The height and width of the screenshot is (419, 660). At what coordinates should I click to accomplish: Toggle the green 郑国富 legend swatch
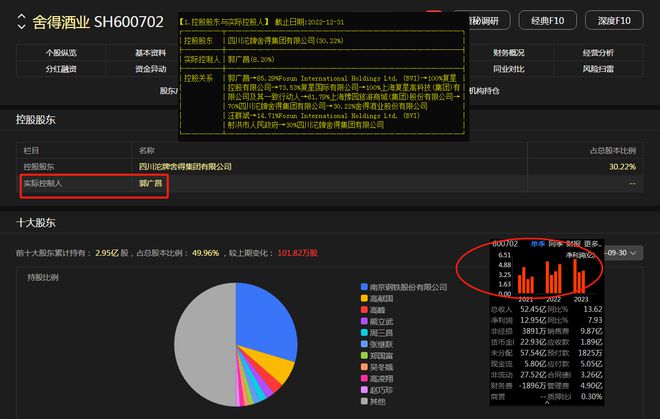[365, 355]
